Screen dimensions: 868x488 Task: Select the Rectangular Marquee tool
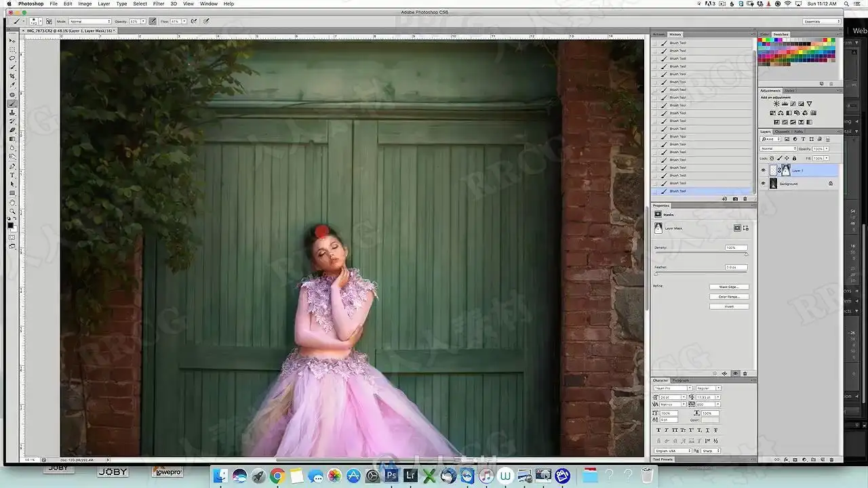click(x=12, y=49)
